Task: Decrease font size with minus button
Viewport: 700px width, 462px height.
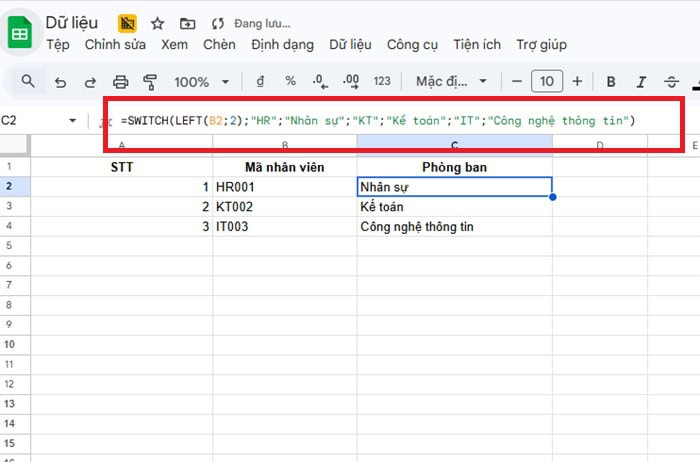Action: pyautogui.click(x=516, y=82)
